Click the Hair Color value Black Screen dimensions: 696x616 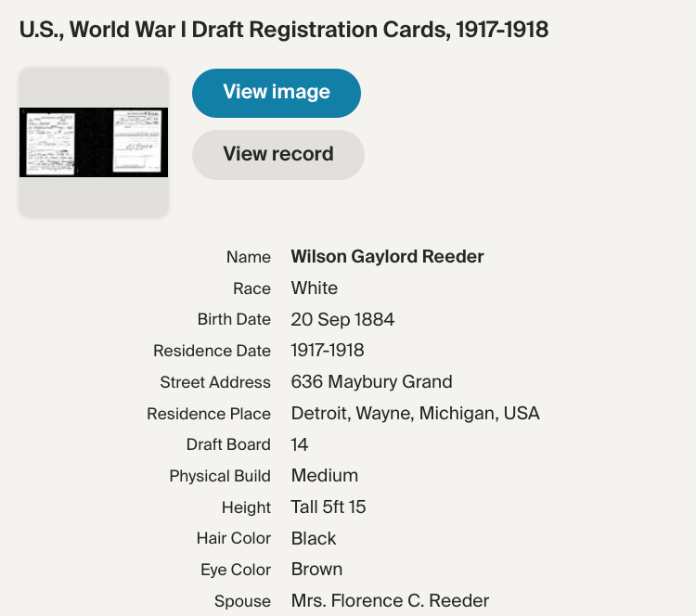pyautogui.click(x=314, y=538)
